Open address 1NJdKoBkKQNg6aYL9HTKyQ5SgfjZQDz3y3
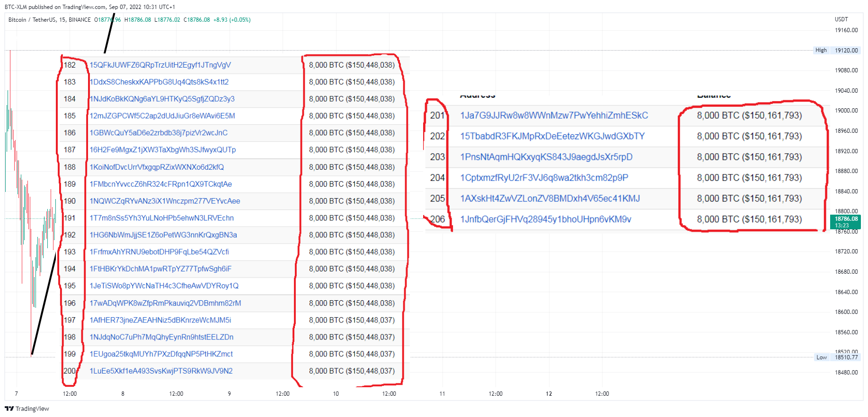868x417 pixels. (x=162, y=99)
